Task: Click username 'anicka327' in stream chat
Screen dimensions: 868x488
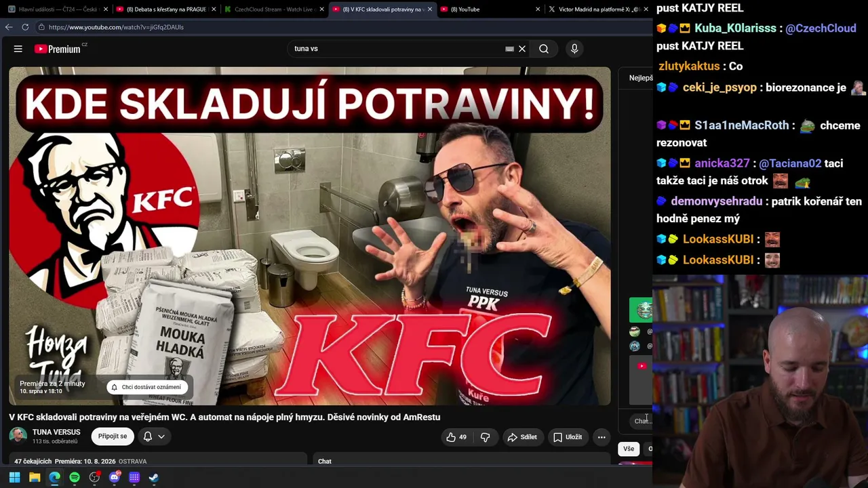Action: click(x=722, y=163)
